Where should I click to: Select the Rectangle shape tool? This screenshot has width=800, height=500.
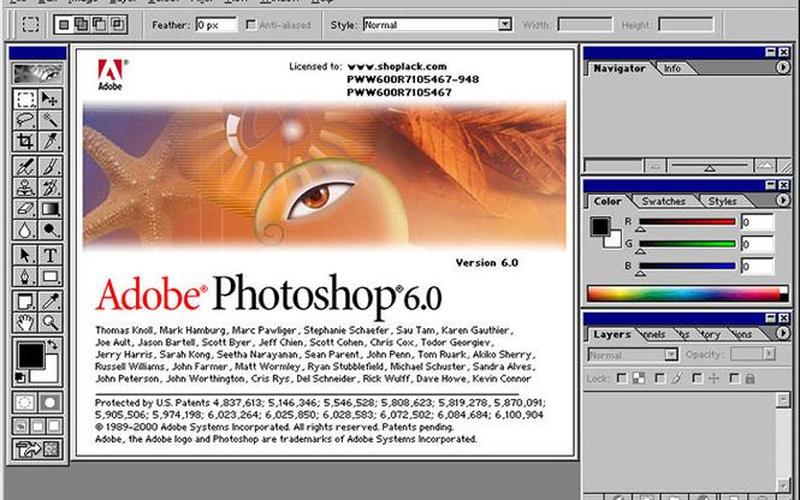(x=50, y=276)
